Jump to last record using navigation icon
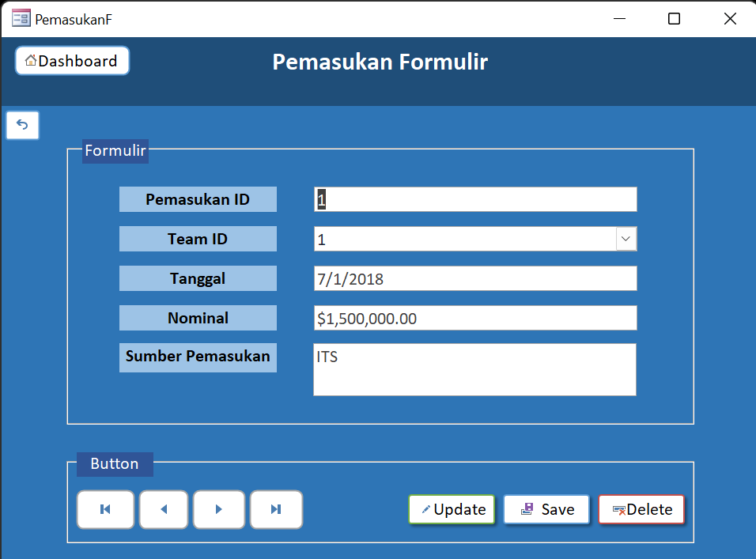The height and width of the screenshot is (559, 756). tap(276, 509)
